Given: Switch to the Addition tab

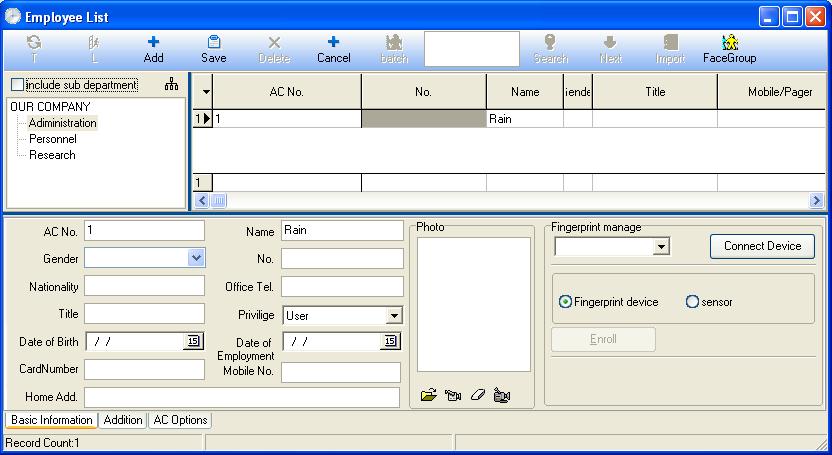Looking at the screenshot, I should [123, 420].
